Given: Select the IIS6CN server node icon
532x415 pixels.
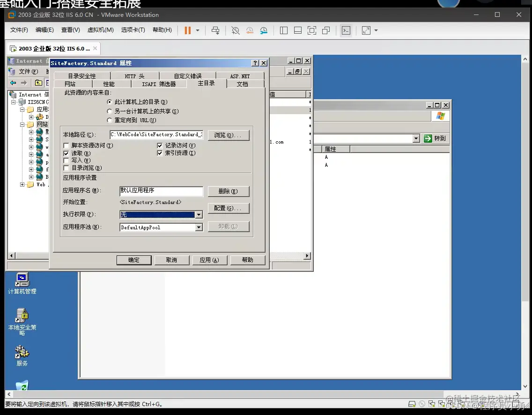Looking at the screenshot, I should click(22, 102).
